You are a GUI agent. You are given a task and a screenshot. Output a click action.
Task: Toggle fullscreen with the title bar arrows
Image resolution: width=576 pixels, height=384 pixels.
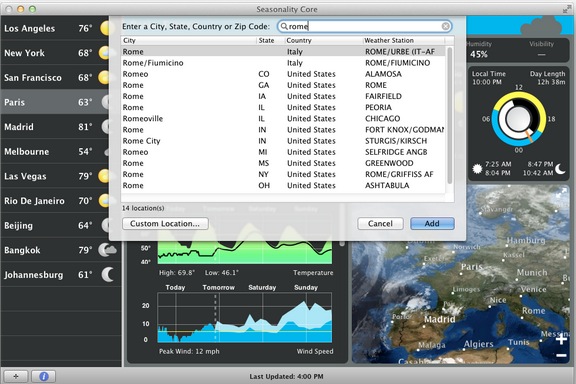point(567,9)
